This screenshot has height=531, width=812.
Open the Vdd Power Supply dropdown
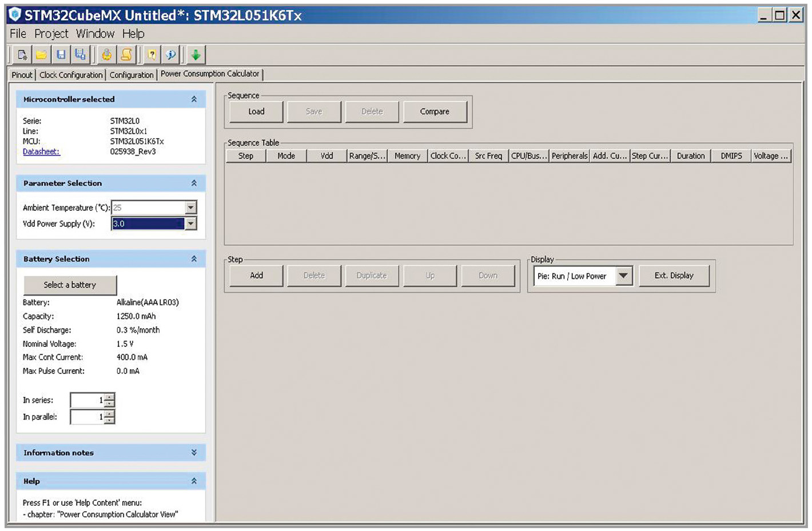(191, 223)
